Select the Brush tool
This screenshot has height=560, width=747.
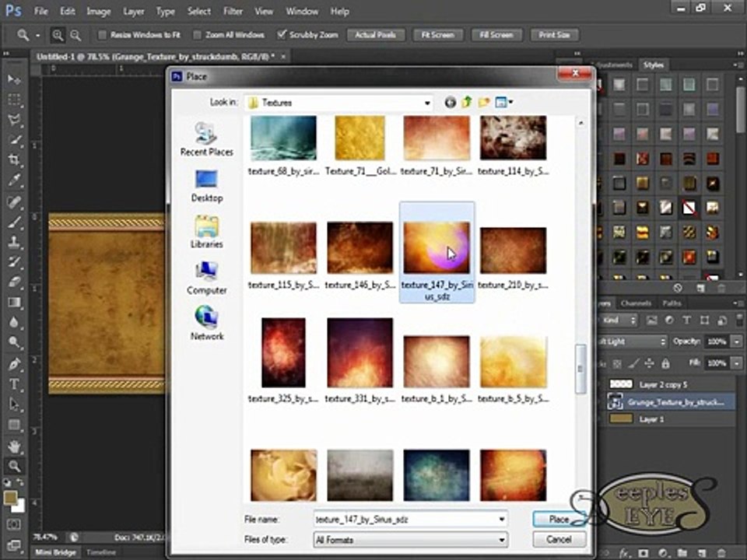[14, 222]
